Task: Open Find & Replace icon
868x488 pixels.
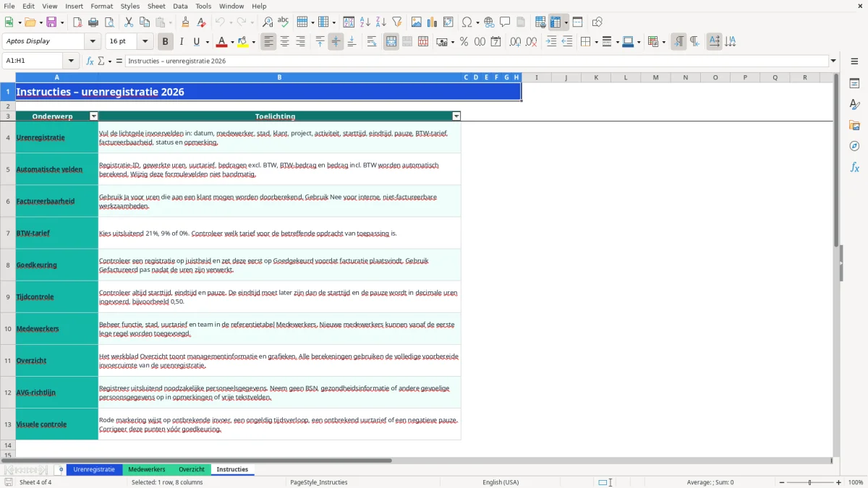Action: tap(268, 22)
